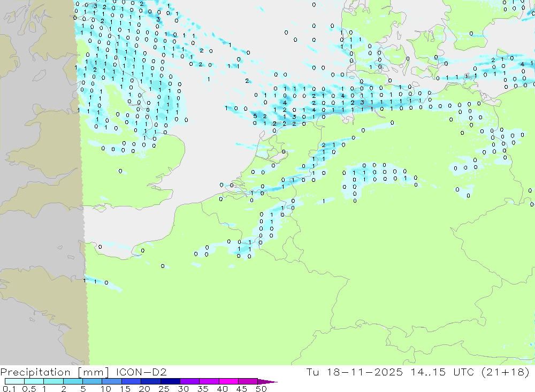
Task: Click the legend label '25'
Action: point(164,389)
